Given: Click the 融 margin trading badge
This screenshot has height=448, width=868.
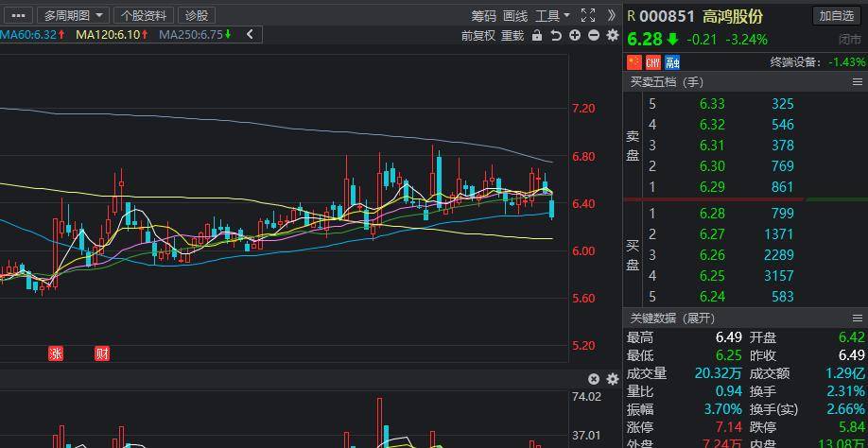Looking at the screenshot, I should click(672, 62).
